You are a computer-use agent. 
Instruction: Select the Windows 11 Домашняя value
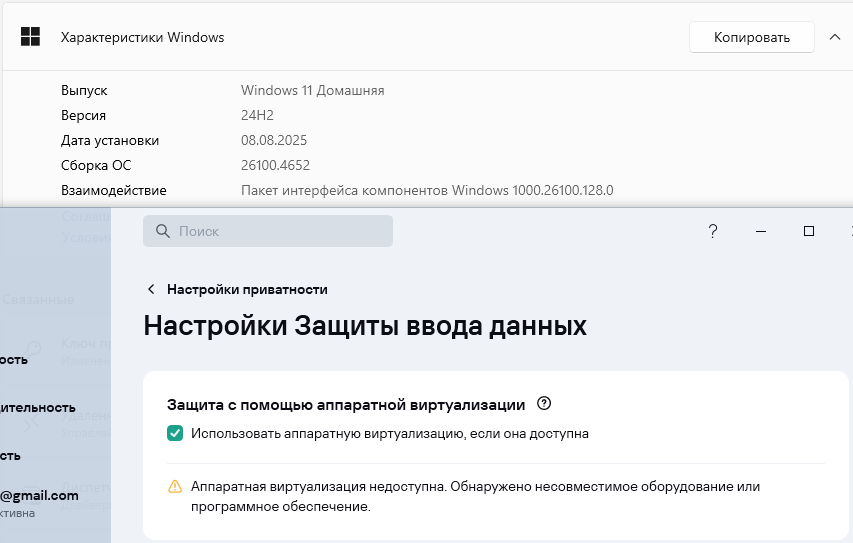pyautogui.click(x=312, y=90)
